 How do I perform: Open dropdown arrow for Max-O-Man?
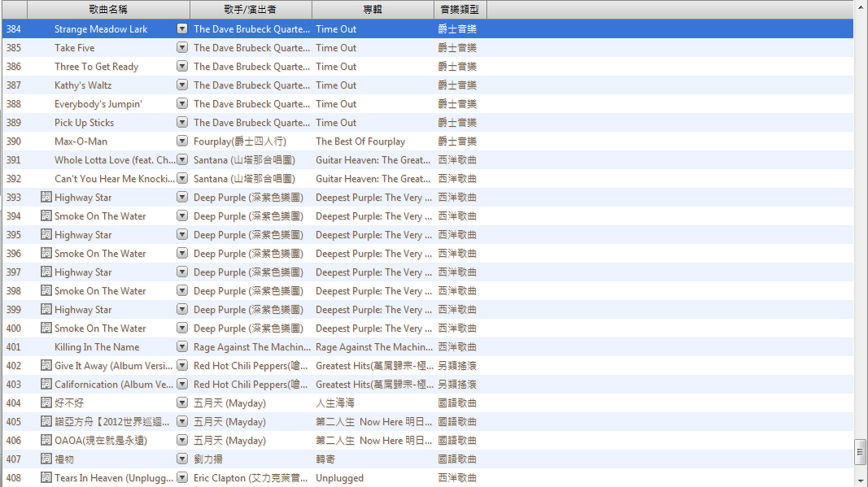click(182, 141)
